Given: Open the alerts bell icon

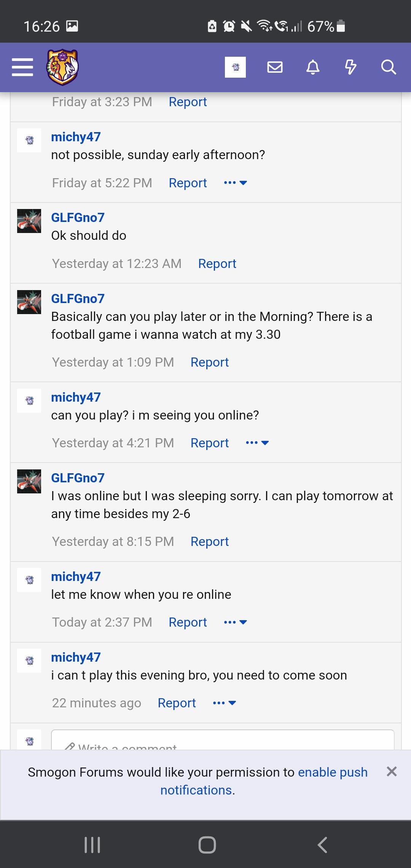Looking at the screenshot, I should [x=313, y=67].
